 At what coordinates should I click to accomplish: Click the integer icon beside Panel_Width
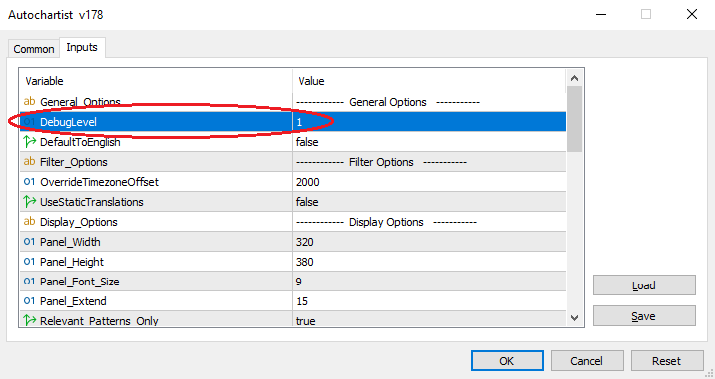29,242
